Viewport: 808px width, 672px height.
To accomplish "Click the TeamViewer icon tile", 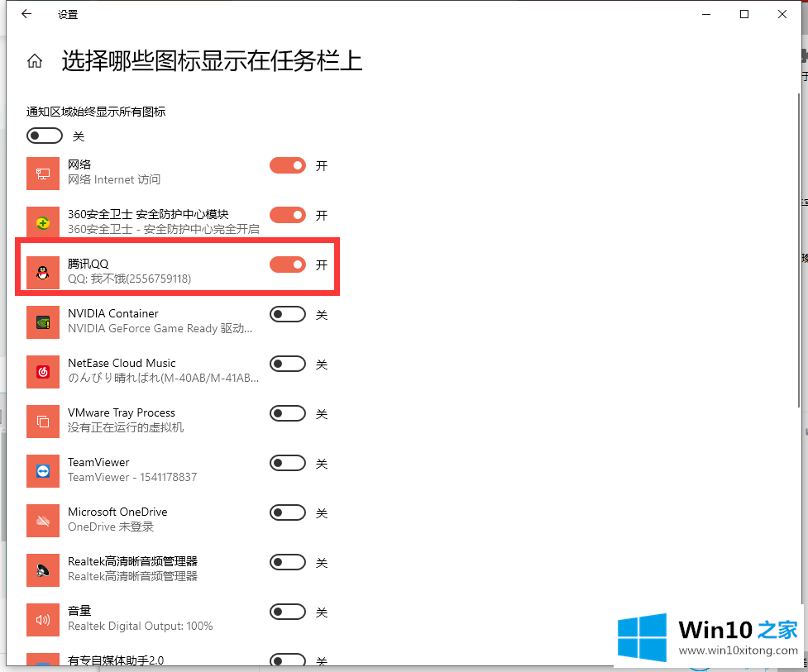I will (x=43, y=471).
